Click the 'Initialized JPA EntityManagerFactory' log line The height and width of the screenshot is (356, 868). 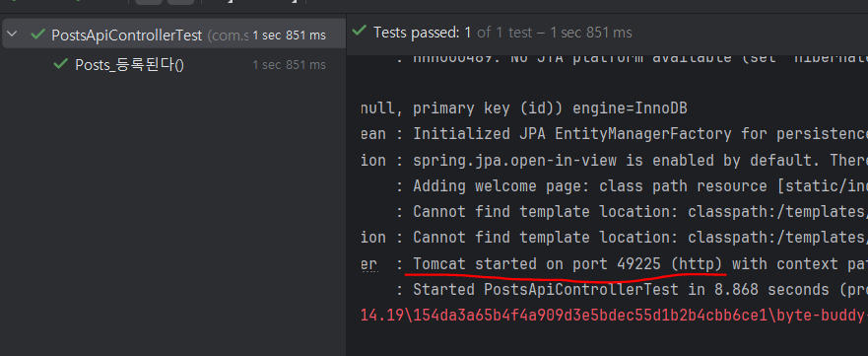[x=615, y=134]
